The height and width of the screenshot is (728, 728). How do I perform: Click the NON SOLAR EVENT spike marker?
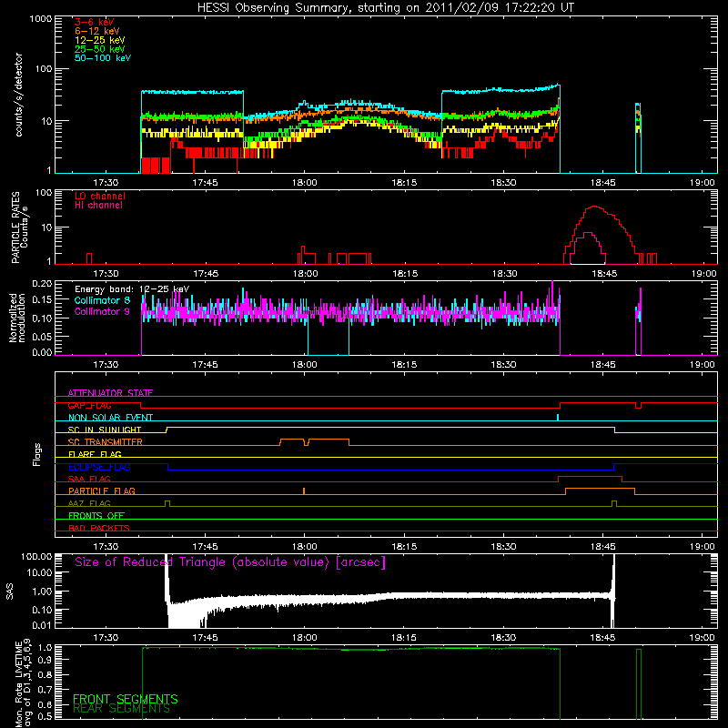coord(558,418)
